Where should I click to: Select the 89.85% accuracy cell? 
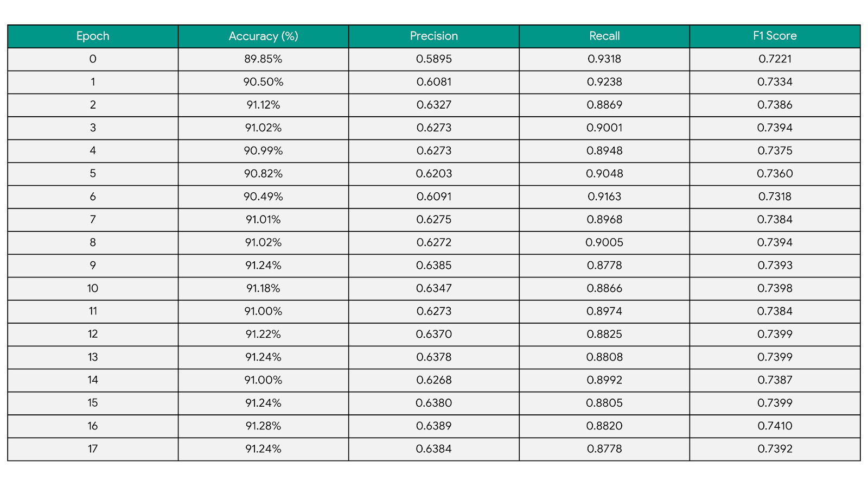coord(263,59)
